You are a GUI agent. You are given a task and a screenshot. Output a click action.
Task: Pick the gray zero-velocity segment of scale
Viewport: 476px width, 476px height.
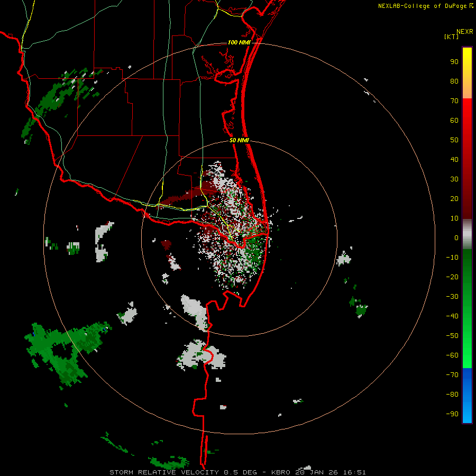pos(467,234)
